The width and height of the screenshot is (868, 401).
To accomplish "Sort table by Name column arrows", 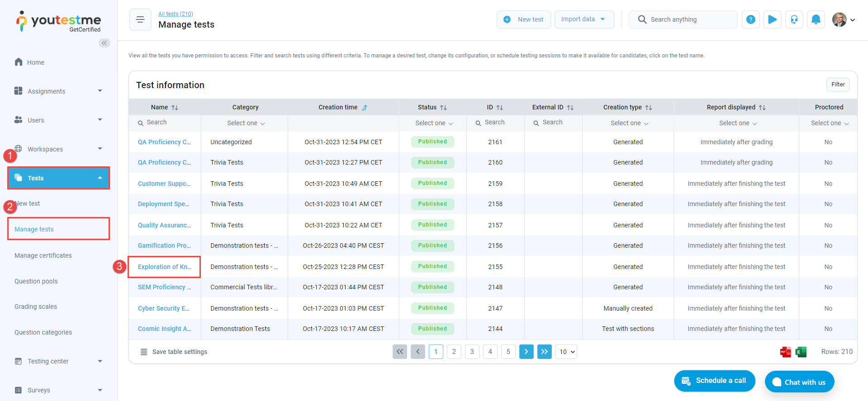I will (x=175, y=108).
